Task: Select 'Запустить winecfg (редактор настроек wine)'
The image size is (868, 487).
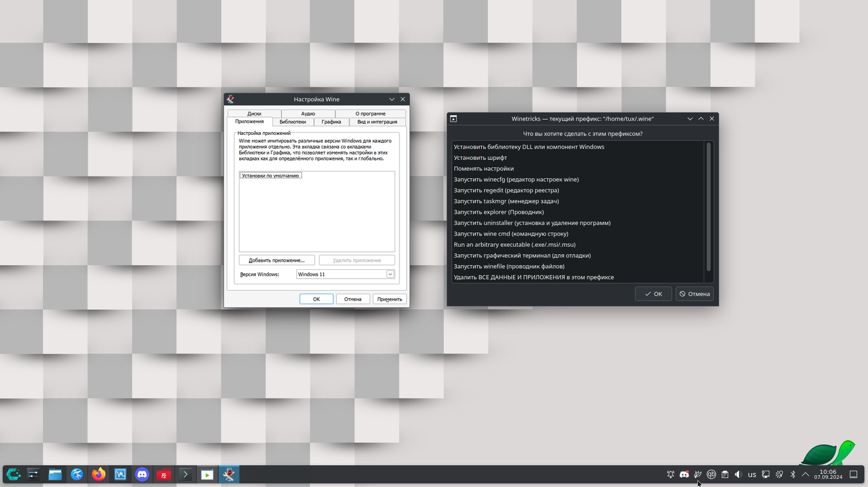Action: [578, 180]
